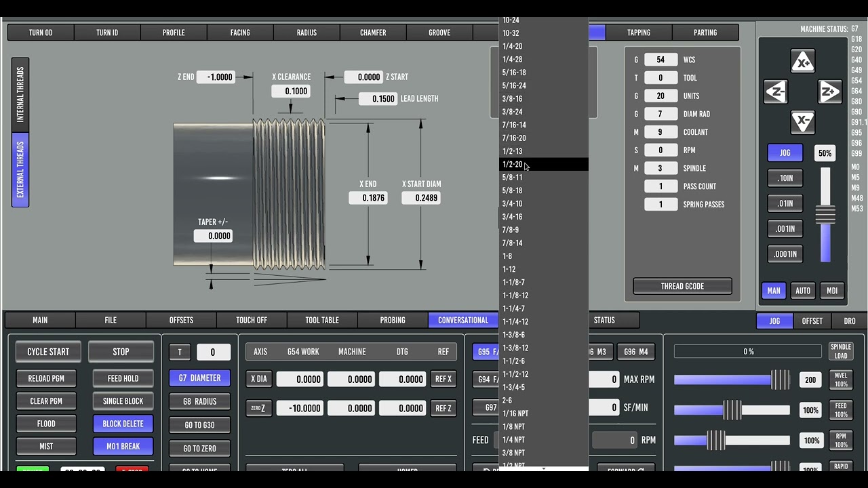
Task: Select the 10-32 thread entry
Action: 544,33
